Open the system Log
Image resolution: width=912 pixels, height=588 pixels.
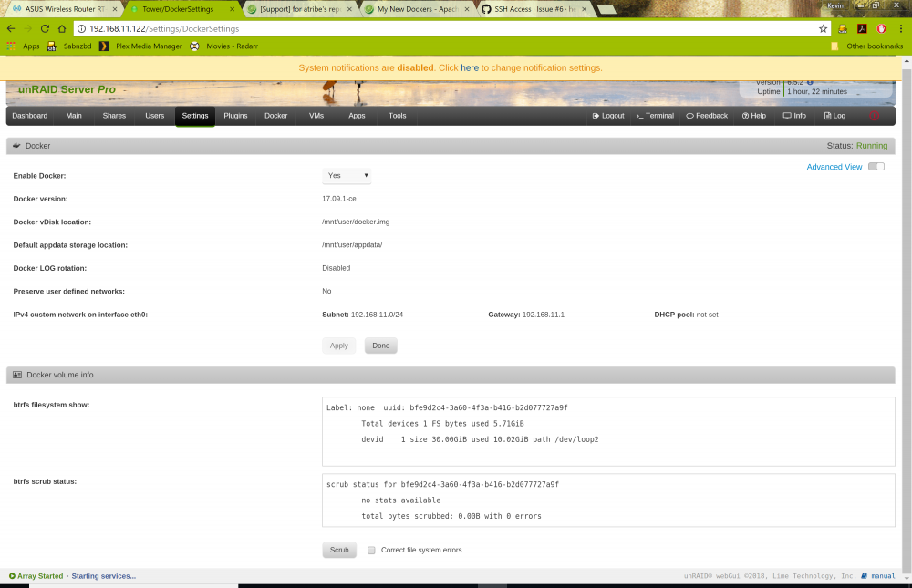coord(834,116)
